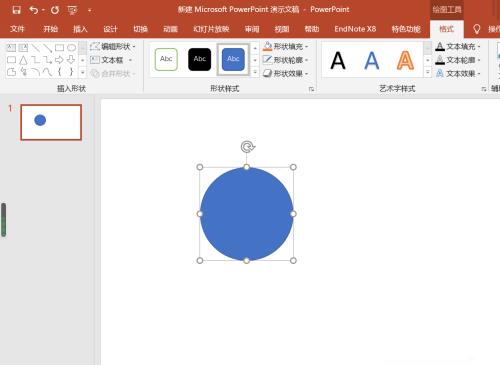
Task: Open 形状轮廓 (Shape Outline) dropdown
Action: click(285, 60)
